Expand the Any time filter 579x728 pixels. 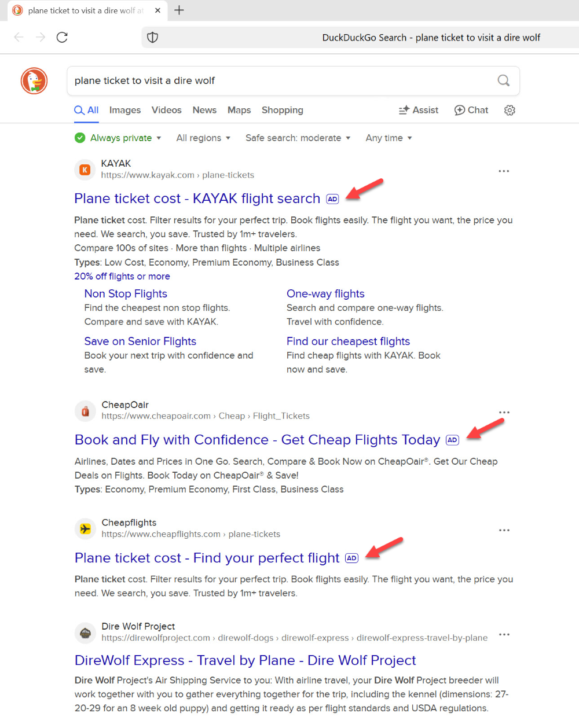(389, 138)
